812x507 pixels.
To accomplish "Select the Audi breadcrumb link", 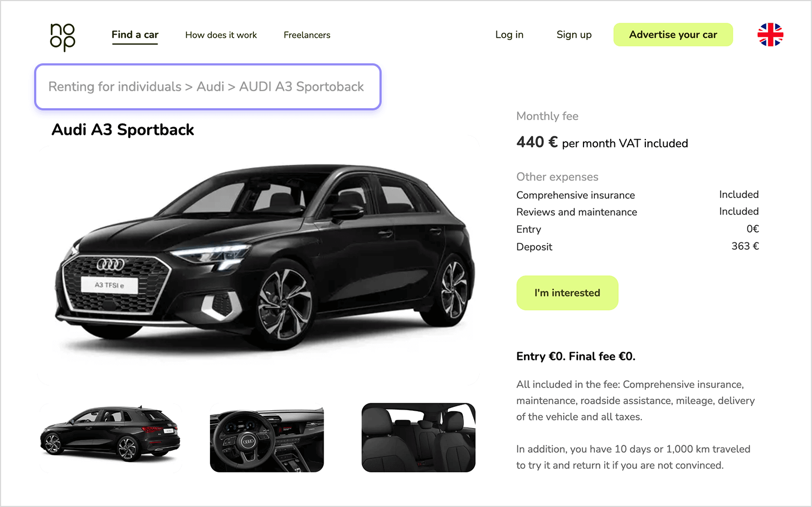I will 210,87.
